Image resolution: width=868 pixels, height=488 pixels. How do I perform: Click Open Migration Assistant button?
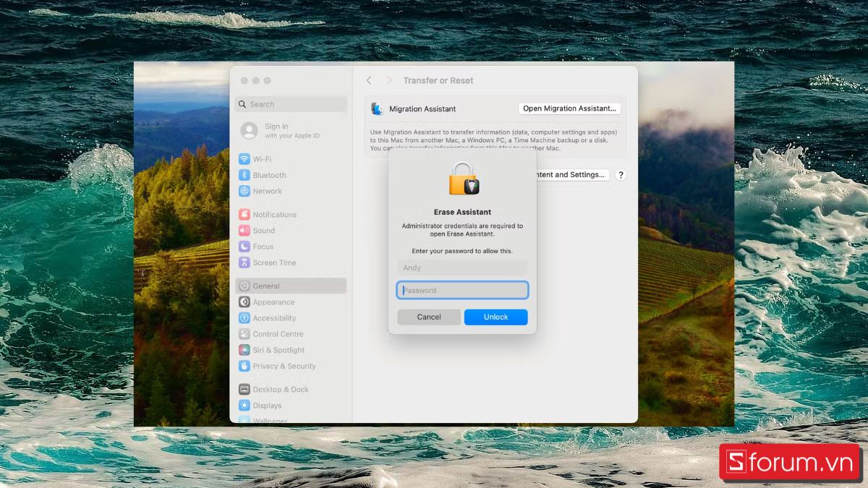click(569, 108)
